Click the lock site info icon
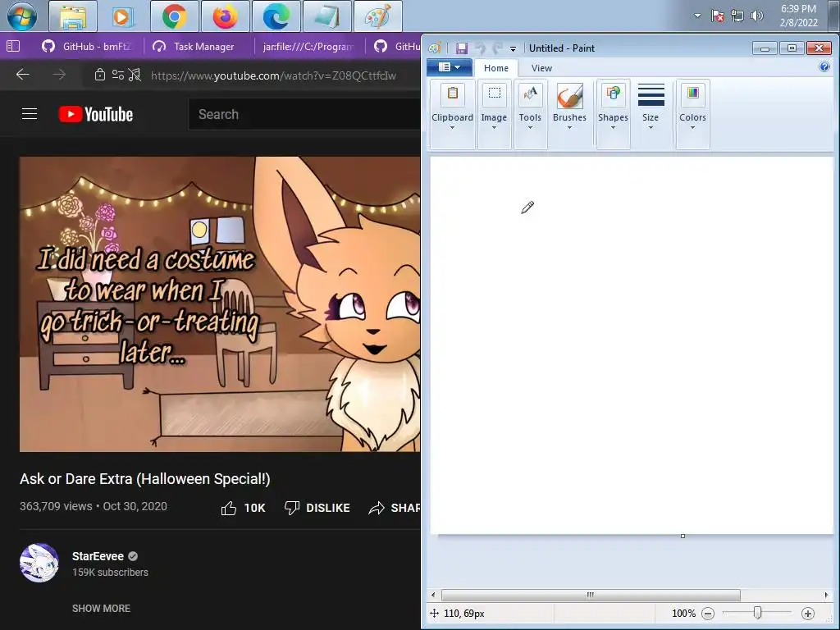Viewport: 840px width, 630px height. [x=99, y=75]
